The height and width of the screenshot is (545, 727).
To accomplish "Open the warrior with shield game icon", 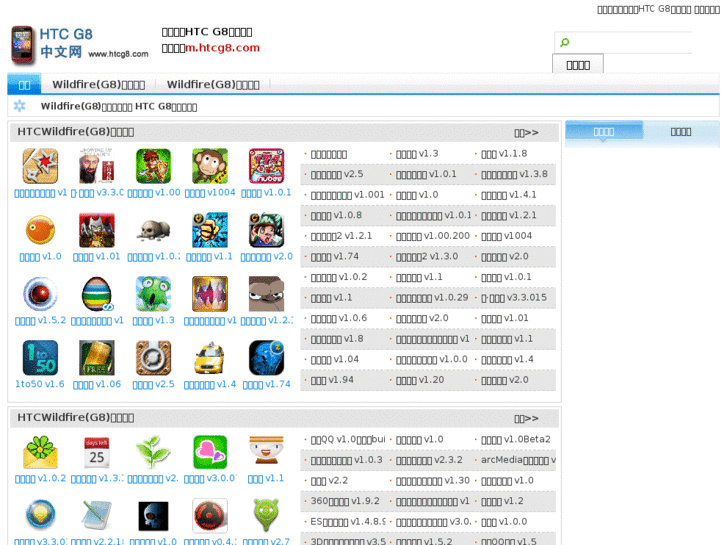I will pos(153,166).
